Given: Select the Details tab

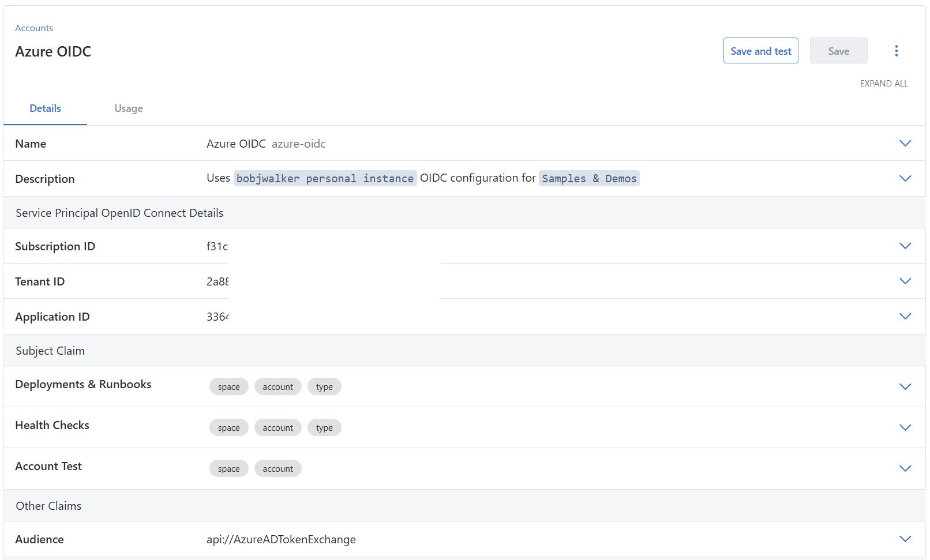Looking at the screenshot, I should [x=45, y=108].
